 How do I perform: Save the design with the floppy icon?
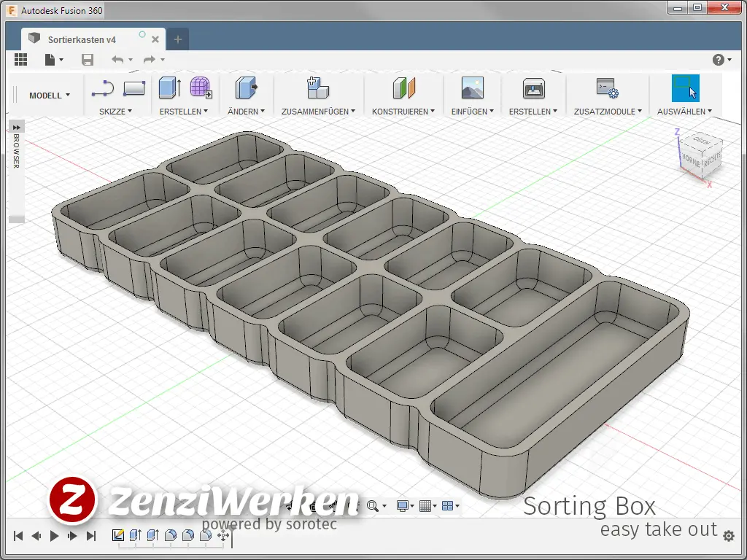88,60
